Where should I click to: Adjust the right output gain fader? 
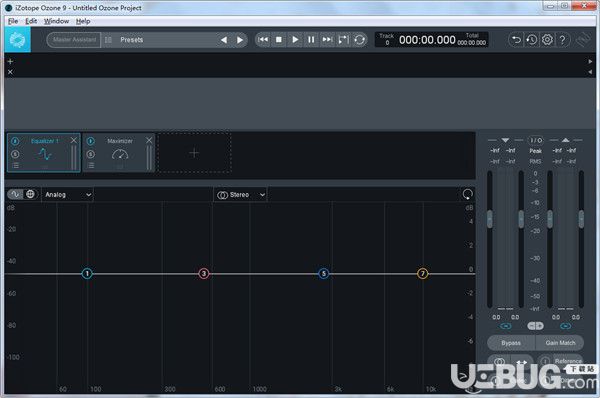581,219
